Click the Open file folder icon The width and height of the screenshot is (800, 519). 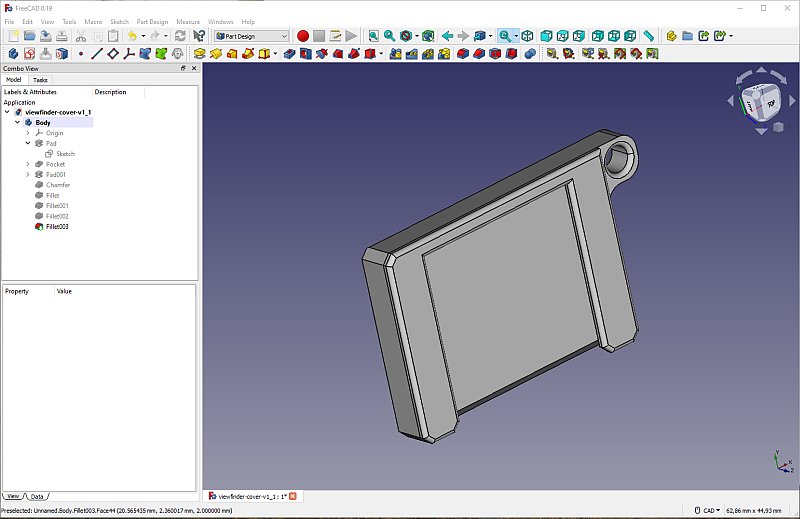30,36
